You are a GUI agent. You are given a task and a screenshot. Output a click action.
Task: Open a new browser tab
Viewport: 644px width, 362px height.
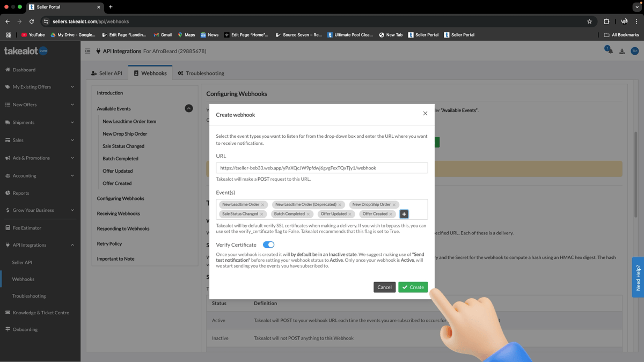coord(111,7)
